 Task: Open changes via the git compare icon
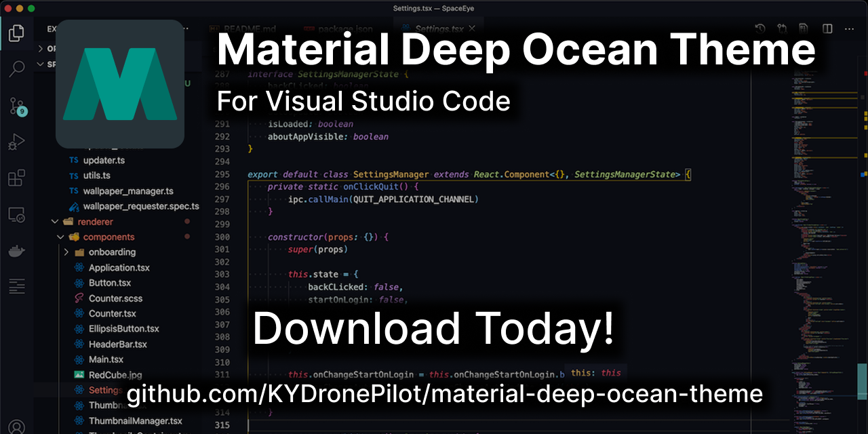tap(782, 28)
